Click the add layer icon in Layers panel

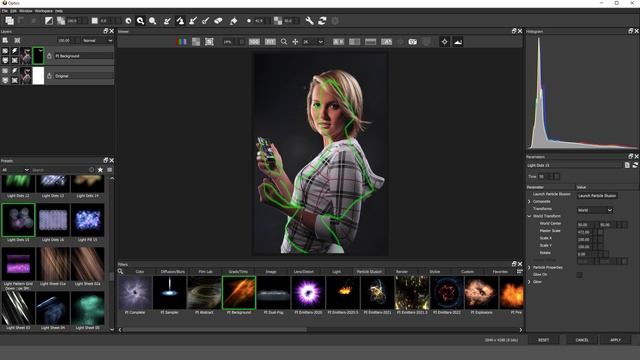(5, 40)
